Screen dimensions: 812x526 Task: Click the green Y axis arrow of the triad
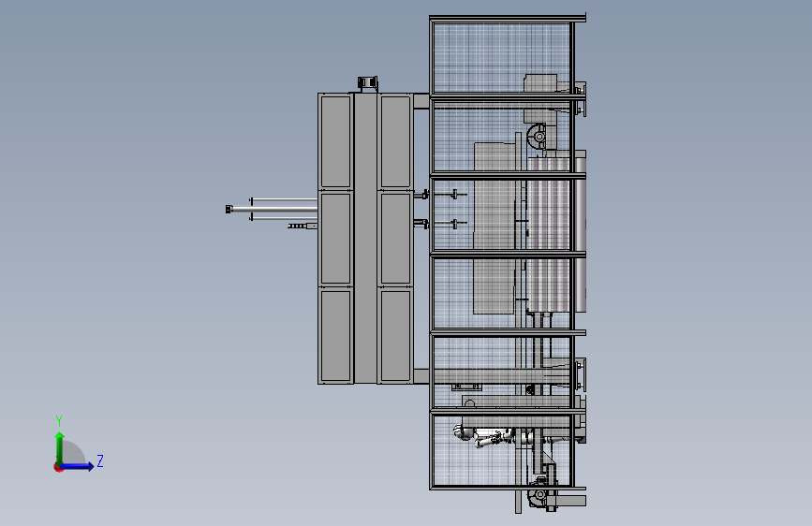pyautogui.click(x=60, y=447)
